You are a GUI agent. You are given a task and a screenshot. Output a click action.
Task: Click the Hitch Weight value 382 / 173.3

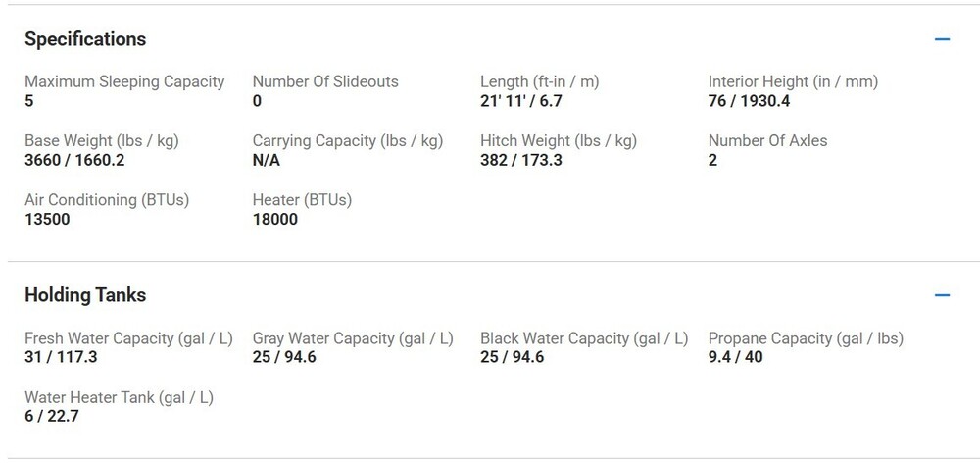[520, 160]
